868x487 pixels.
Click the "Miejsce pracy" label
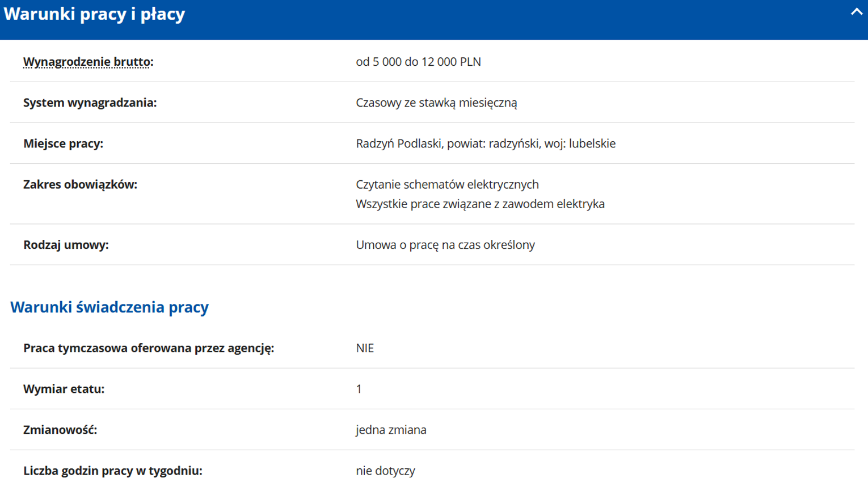(63, 143)
